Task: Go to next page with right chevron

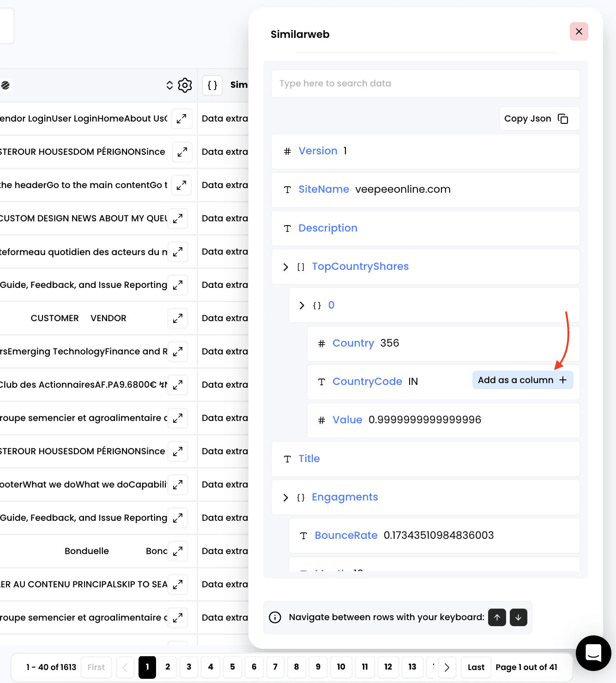Action: point(447,667)
